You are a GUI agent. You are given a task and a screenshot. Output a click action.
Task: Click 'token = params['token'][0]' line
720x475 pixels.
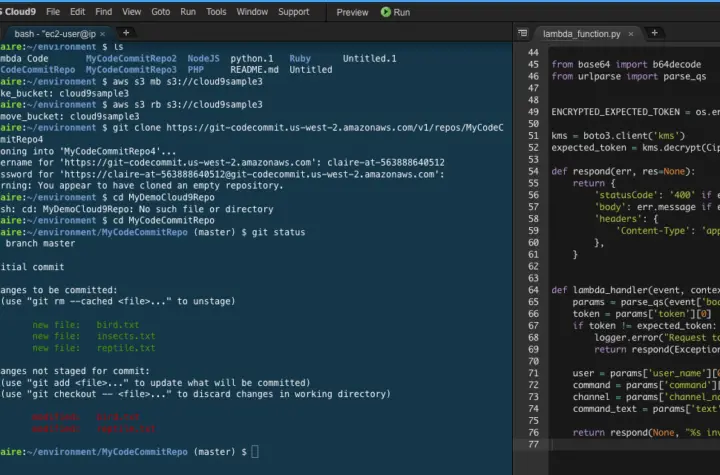pos(641,314)
